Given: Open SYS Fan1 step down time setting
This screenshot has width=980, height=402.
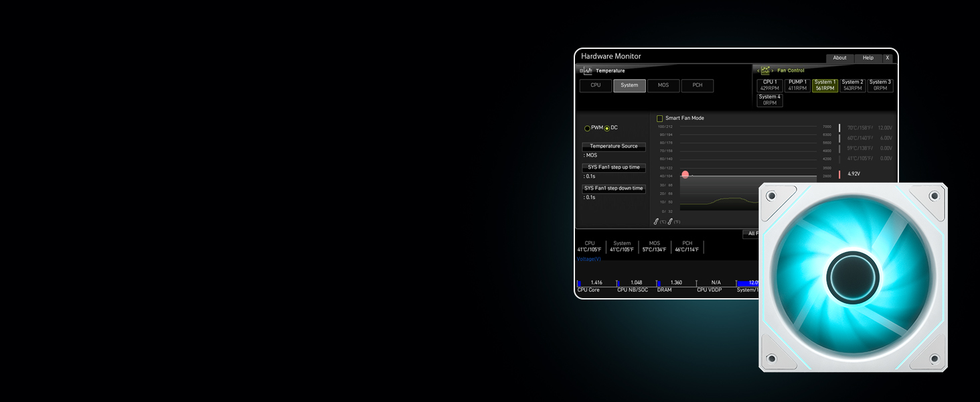Looking at the screenshot, I should pyautogui.click(x=614, y=189).
